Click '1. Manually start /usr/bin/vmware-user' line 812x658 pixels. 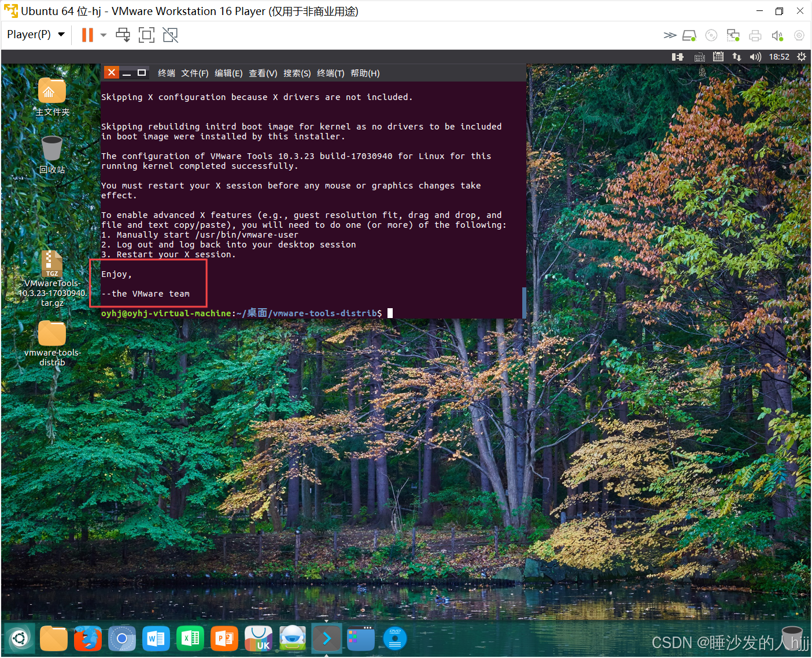coord(200,235)
